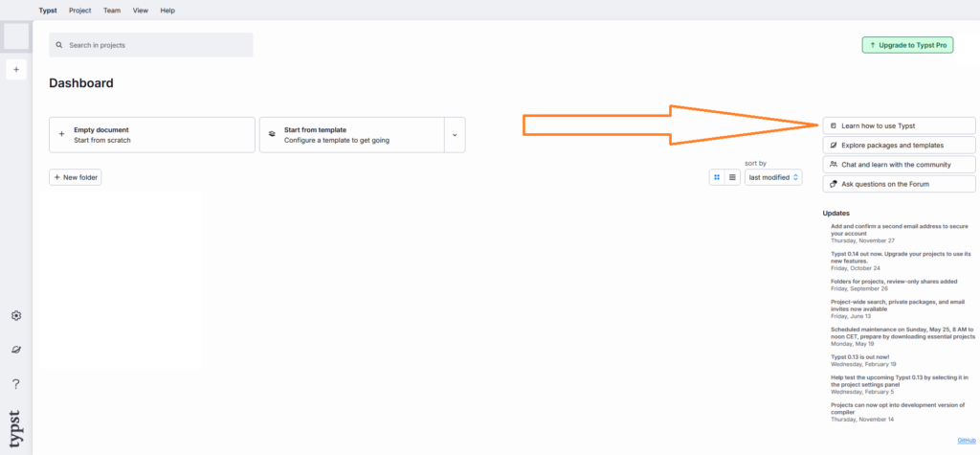
Task: Click the plus icon in the left sidebar
Action: tap(15, 70)
